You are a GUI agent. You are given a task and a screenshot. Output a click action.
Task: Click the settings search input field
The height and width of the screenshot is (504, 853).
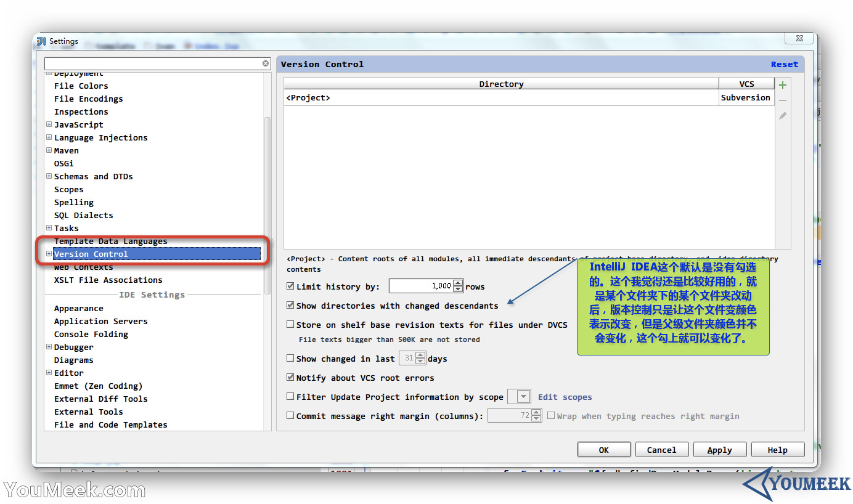click(x=153, y=63)
